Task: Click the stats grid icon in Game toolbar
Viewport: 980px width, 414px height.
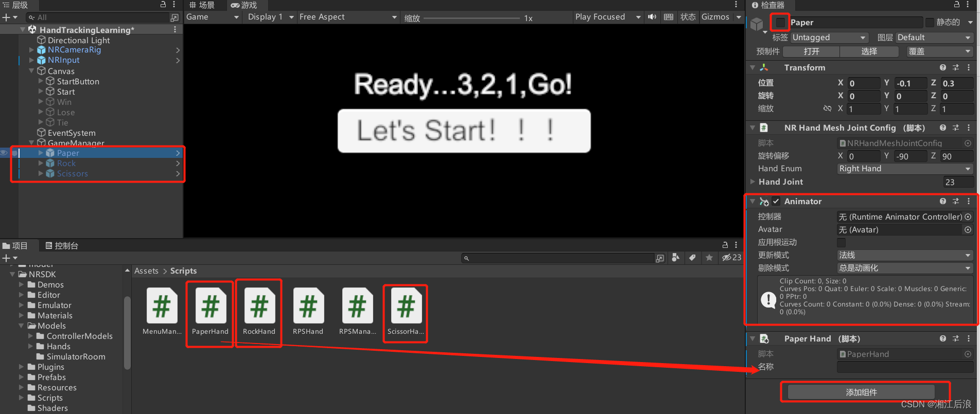Action: point(668,17)
